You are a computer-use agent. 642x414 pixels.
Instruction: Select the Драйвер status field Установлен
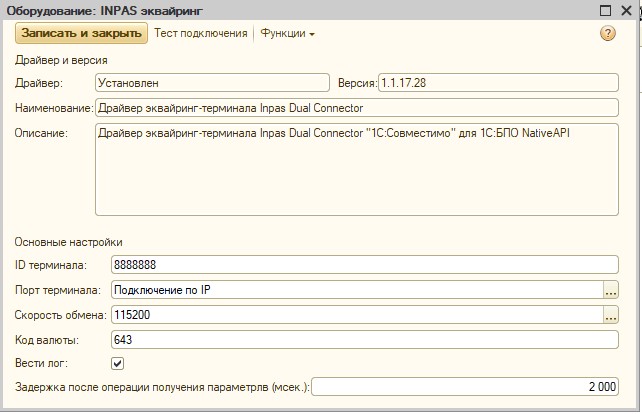point(212,83)
